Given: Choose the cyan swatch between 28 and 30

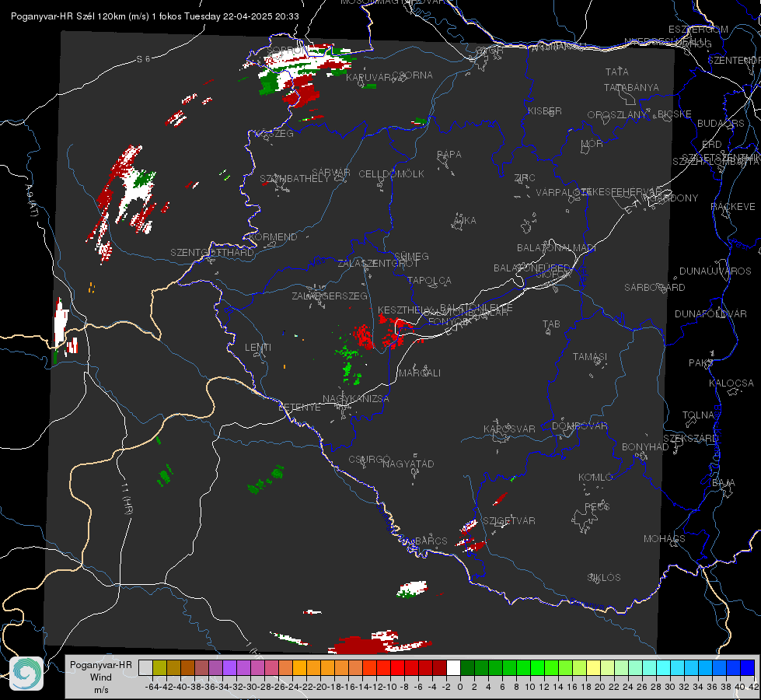Looking at the screenshot, I should pos(664,667).
